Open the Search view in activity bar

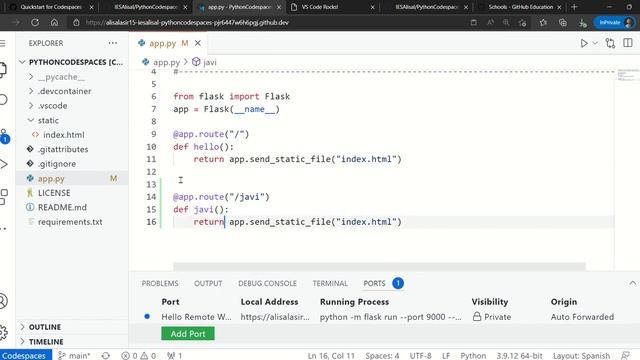(3, 100)
